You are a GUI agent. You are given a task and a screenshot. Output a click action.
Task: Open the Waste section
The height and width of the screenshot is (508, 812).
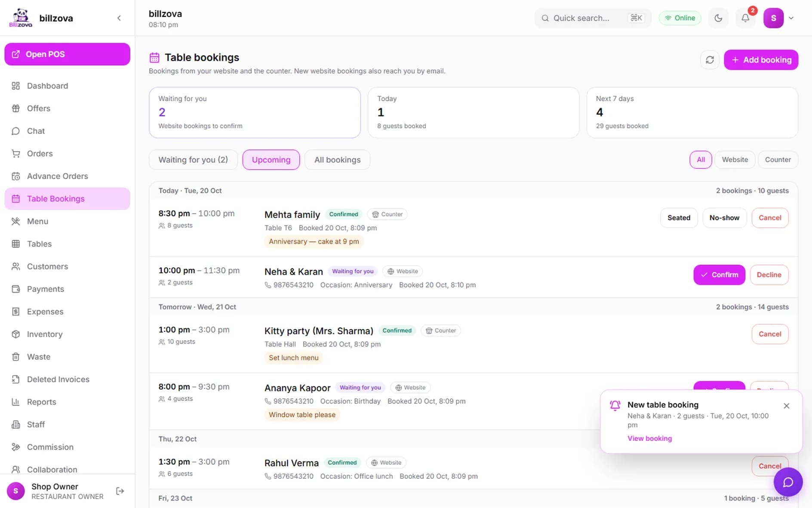pos(67,357)
